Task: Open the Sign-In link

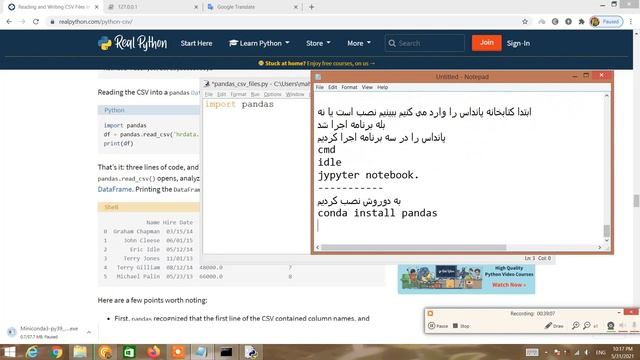Action: point(518,43)
